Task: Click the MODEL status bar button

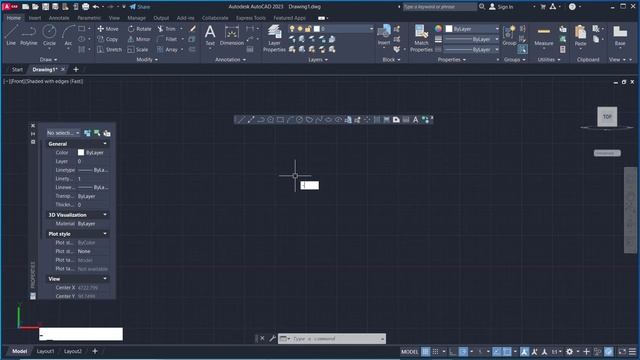Action: 409,351
